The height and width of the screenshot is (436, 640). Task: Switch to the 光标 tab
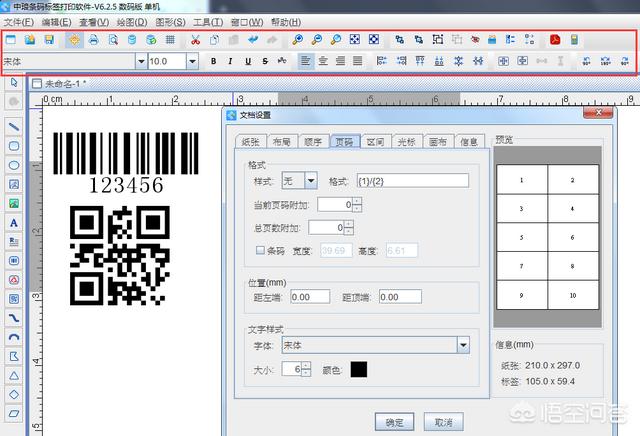coord(407,142)
